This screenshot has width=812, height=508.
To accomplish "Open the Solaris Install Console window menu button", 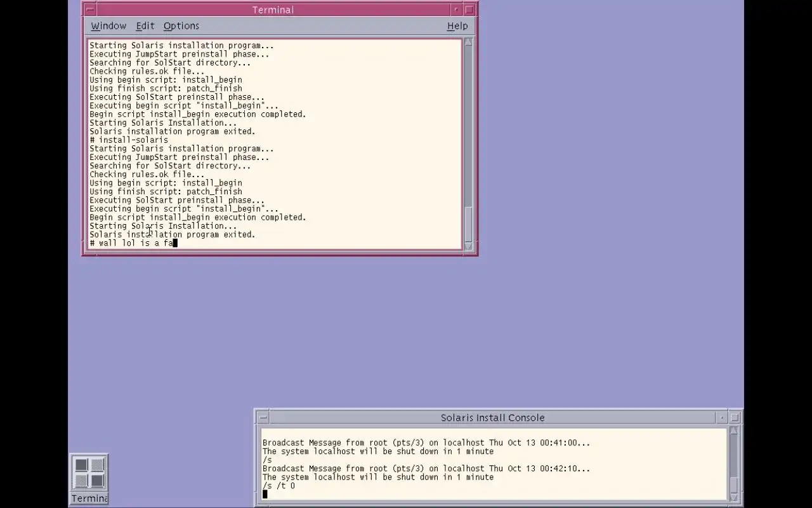I will click(x=263, y=417).
